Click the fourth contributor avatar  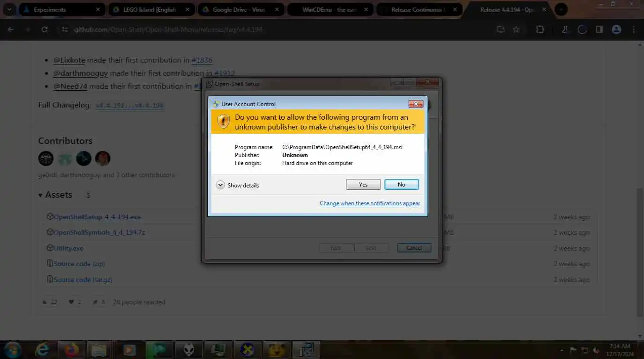[102, 158]
